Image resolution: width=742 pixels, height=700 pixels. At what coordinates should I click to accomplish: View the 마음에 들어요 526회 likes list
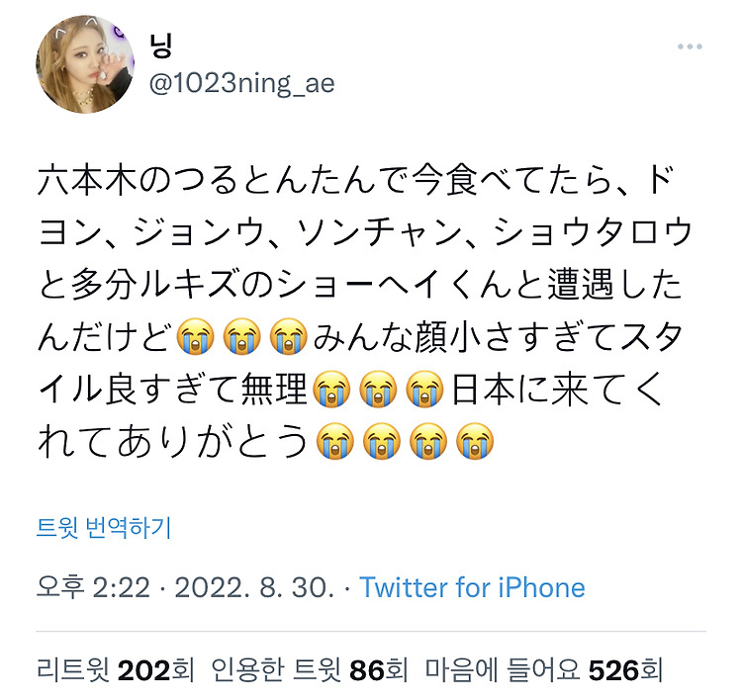(x=543, y=670)
